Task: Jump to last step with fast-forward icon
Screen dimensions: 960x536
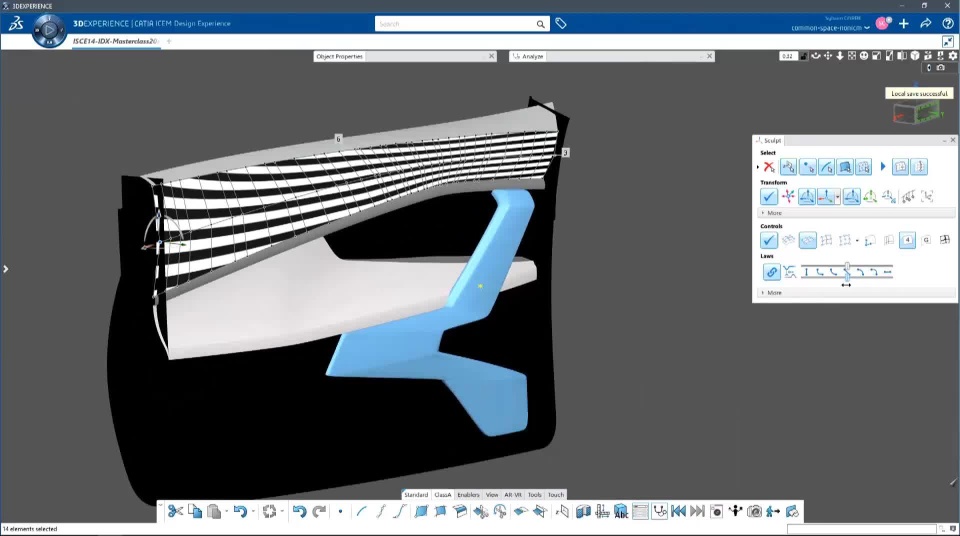Action: (x=697, y=511)
